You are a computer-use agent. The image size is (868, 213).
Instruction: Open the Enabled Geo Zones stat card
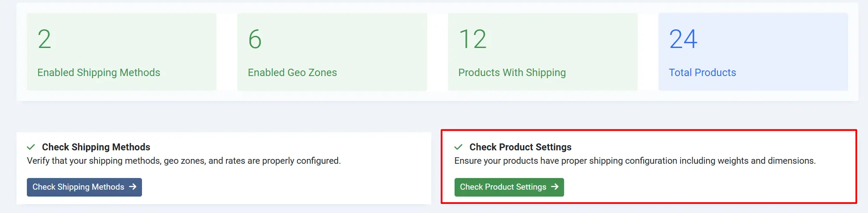(332, 52)
